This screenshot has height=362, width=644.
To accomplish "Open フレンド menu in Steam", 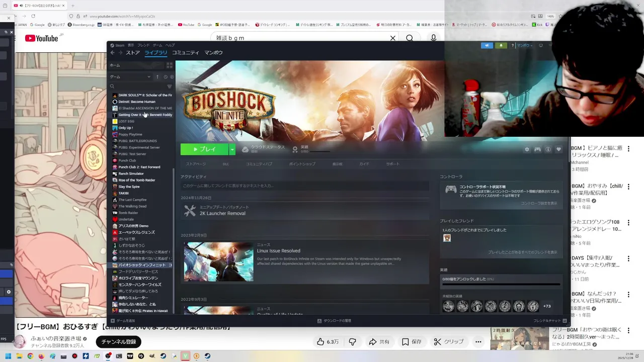I will 143,45.
